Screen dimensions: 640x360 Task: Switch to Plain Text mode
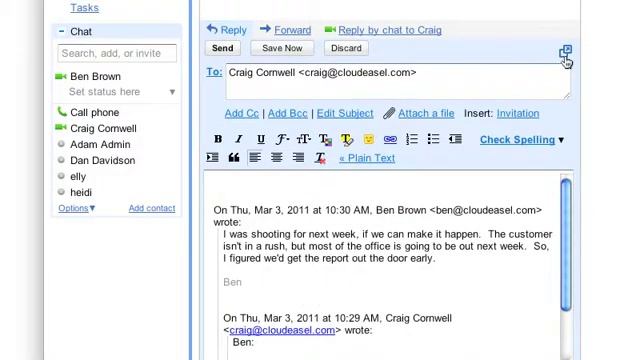click(x=367, y=158)
